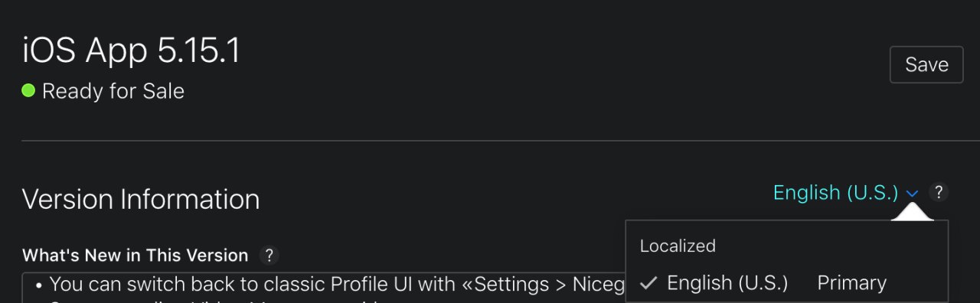
Task: Open help icon next to What's New heading
Action: [268, 255]
